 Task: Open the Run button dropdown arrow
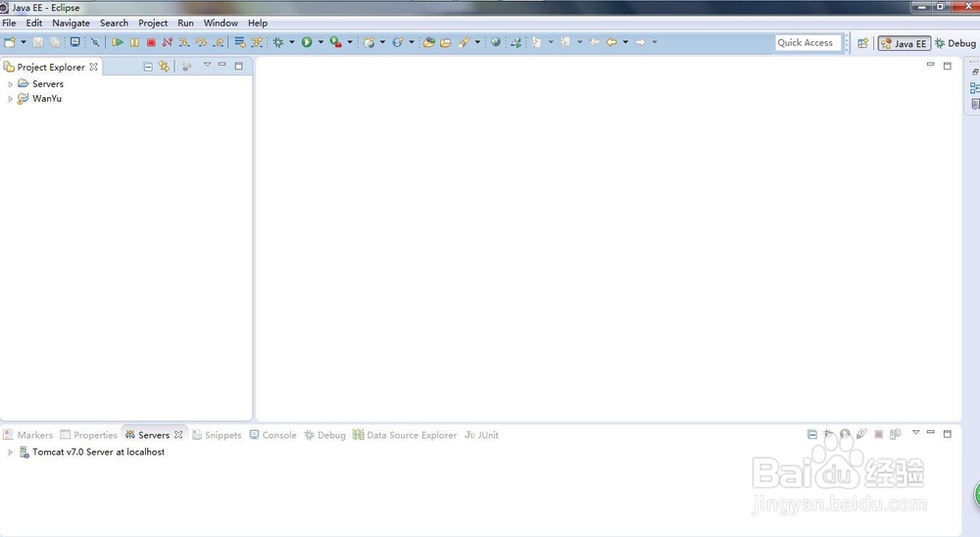[x=320, y=42]
